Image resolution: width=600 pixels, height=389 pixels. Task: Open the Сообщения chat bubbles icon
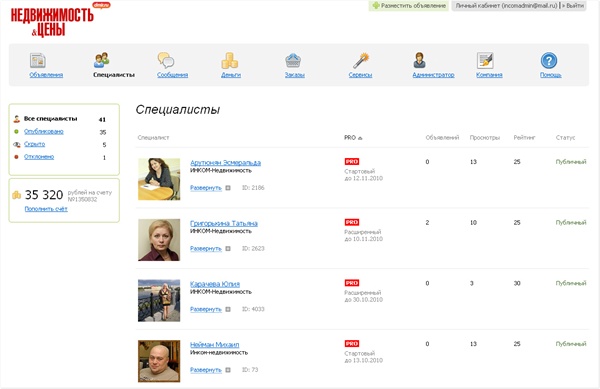click(x=166, y=60)
